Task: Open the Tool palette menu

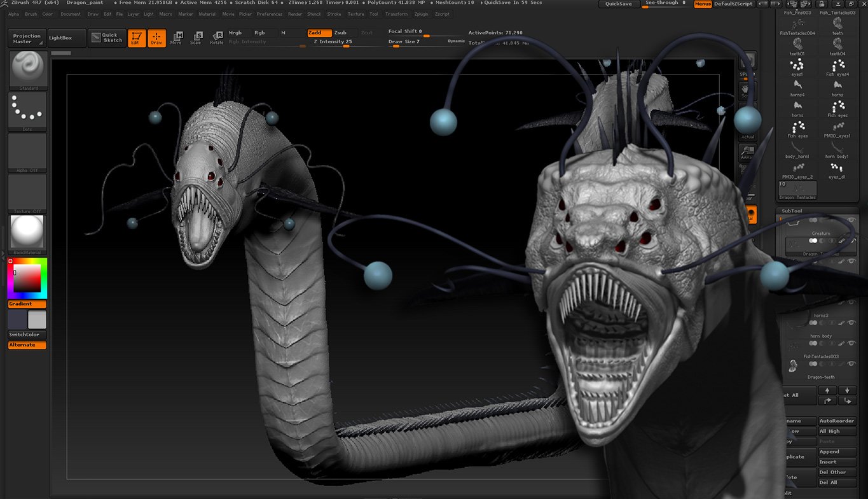Action: 373,14
